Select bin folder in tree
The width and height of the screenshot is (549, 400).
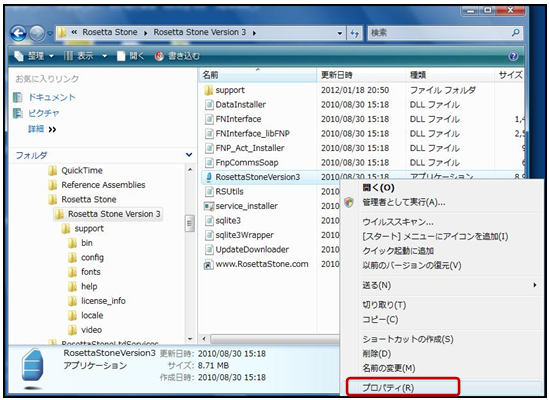pos(87,243)
